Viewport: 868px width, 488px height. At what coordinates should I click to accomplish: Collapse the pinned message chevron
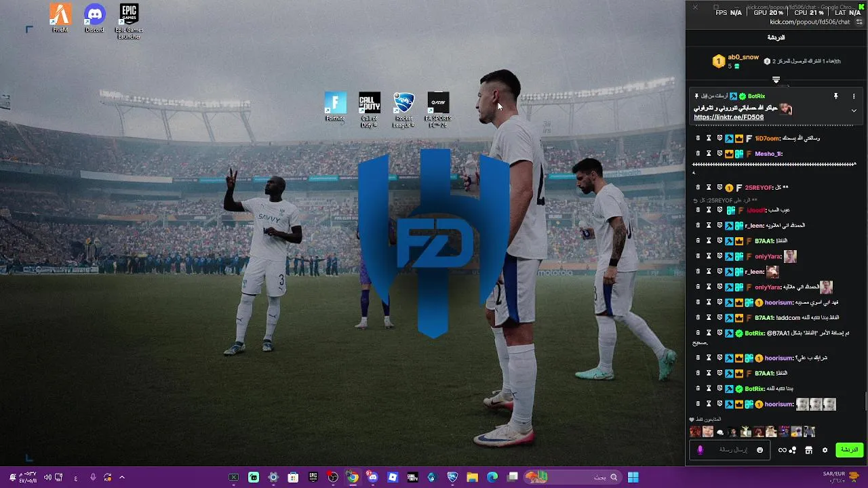click(x=854, y=110)
